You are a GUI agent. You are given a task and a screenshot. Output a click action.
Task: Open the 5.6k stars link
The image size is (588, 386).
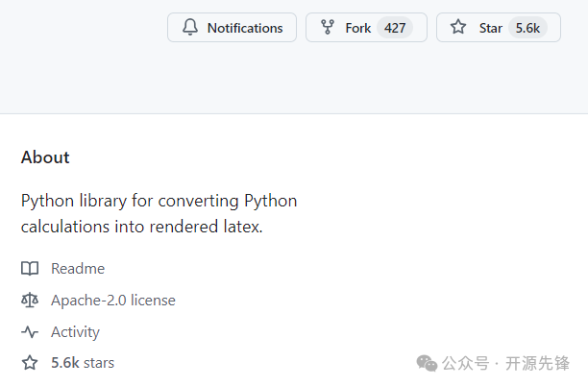(x=83, y=363)
